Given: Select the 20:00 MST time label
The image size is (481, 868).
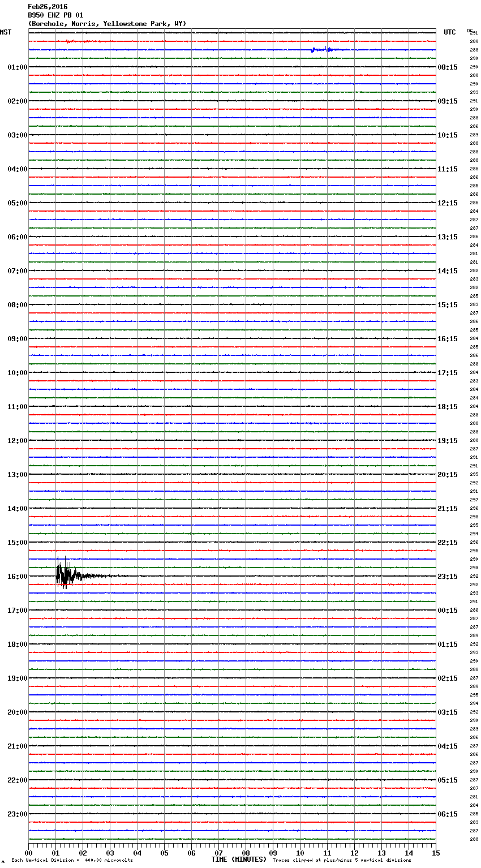Looking at the screenshot, I should tap(18, 712).
